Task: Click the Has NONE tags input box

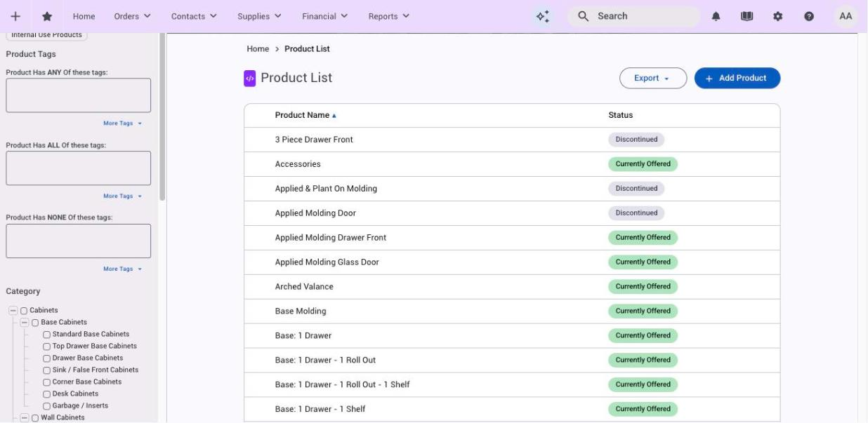Action: tap(79, 241)
